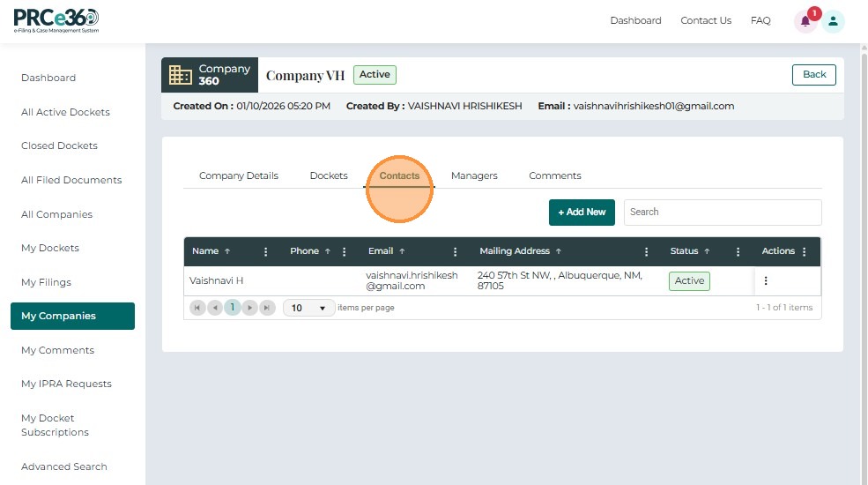868x485 pixels.
Task: Open Phone column menu dots
Action: coord(345,252)
